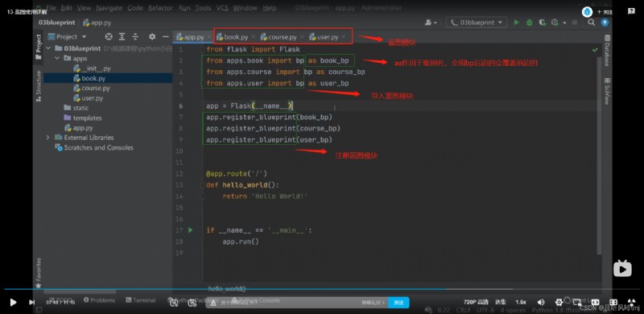This screenshot has height=314, width=644.
Task: Click the green Run button in PyCharm toolbar
Action: coord(516,23)
